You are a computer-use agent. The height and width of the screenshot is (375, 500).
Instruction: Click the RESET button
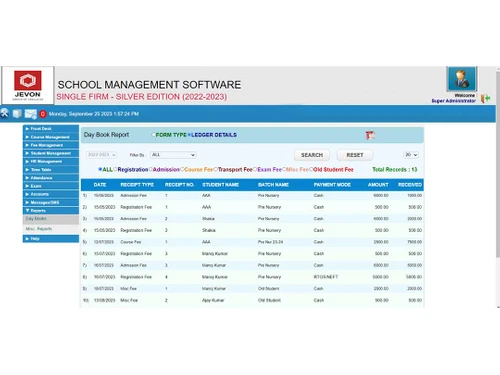[x=355, y=155]
